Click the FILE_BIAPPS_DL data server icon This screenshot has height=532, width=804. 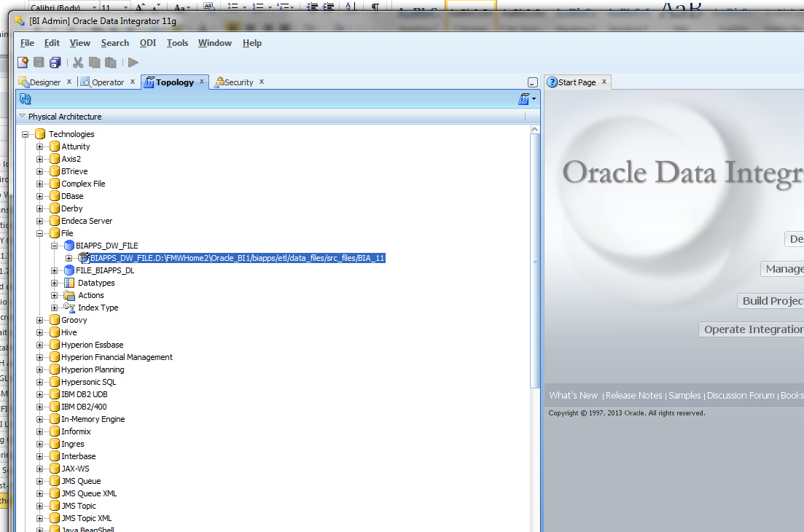[69, 270]
